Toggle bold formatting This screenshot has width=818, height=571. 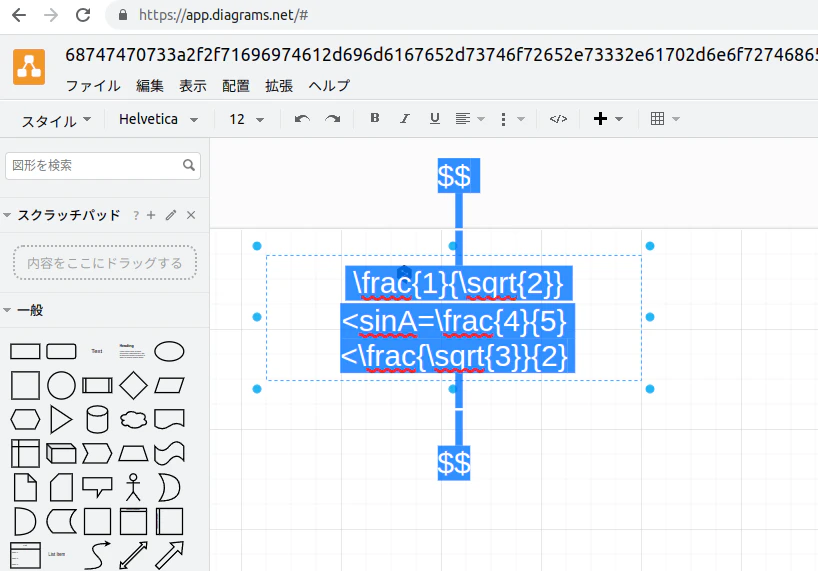[375, 118]
